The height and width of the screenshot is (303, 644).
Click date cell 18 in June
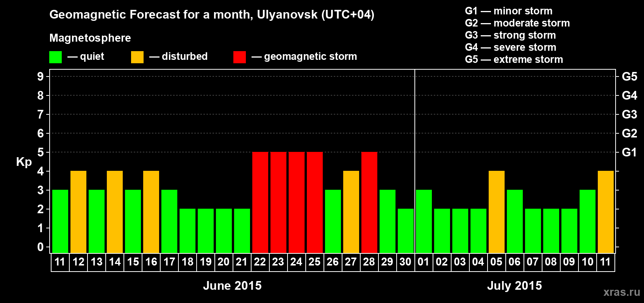click(x=187, y=262)
